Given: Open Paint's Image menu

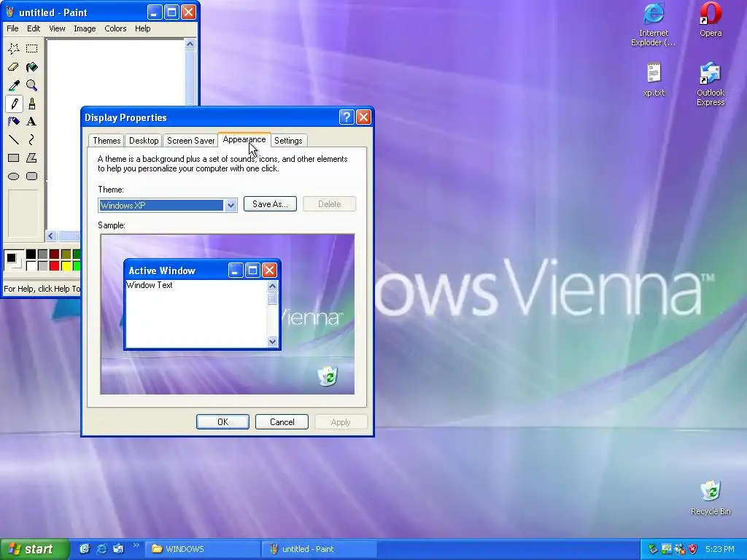Looking at the screenshot, I should [85, 28].
